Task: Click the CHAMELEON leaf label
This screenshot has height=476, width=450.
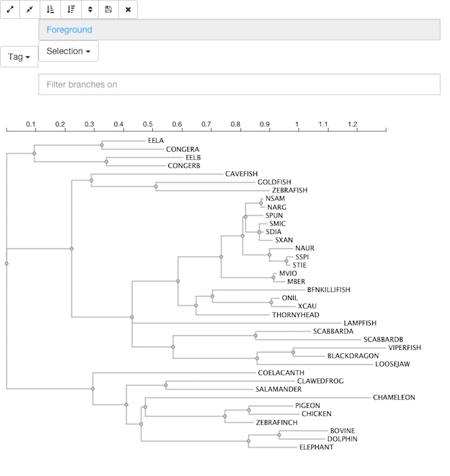Action: click(394, 398)
